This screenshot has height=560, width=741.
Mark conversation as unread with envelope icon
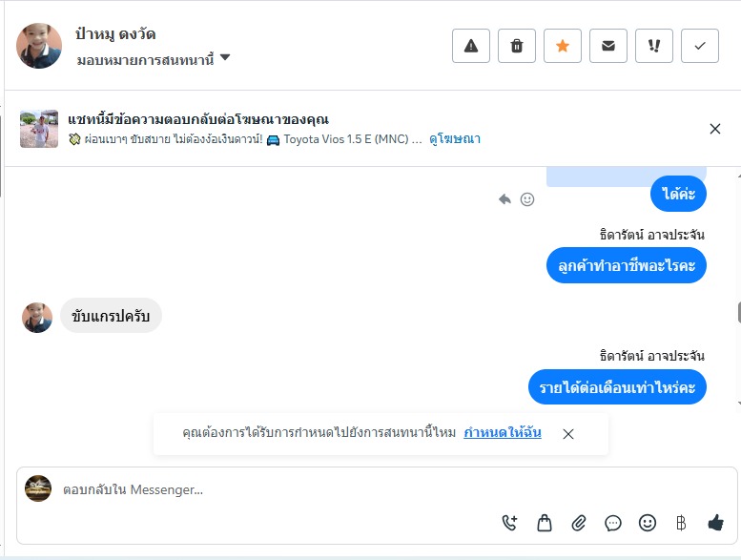coord(608,46)
